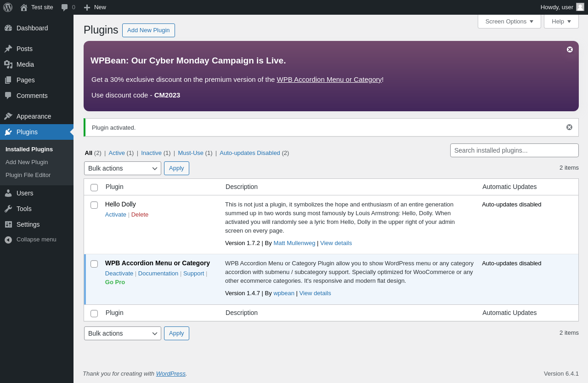Open the wpbean author link
This screenshot has height=383, width=588.
pos(284,293)
